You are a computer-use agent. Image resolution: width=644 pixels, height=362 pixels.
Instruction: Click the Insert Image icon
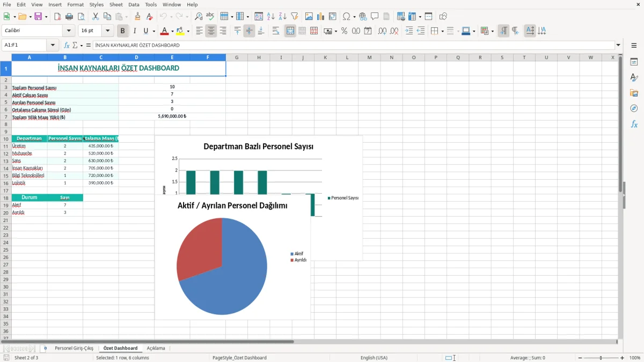click(x=309, y=17)
